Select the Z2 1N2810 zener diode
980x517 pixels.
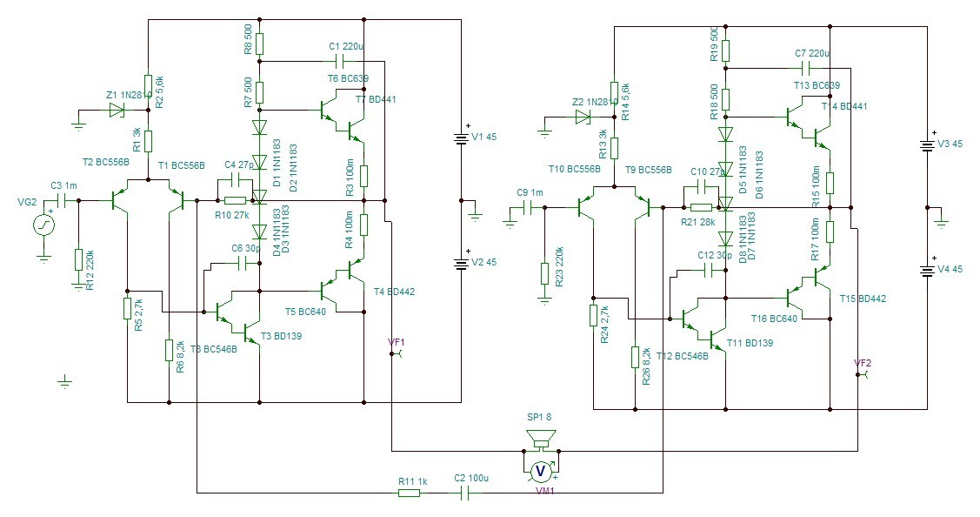[583, 117]
